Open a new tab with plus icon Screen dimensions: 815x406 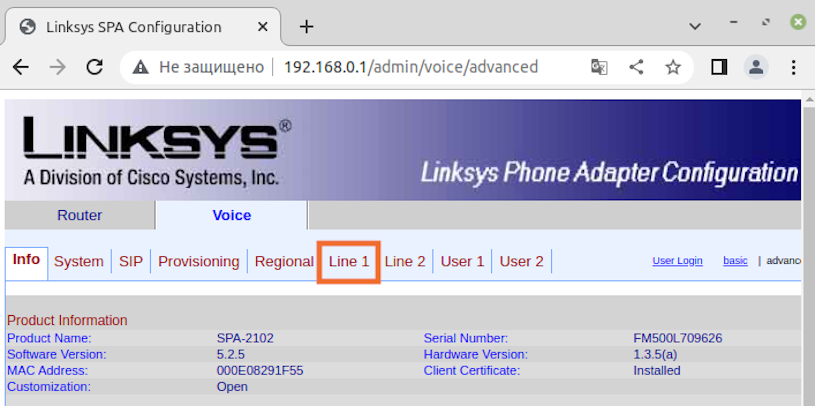point(307,27)
